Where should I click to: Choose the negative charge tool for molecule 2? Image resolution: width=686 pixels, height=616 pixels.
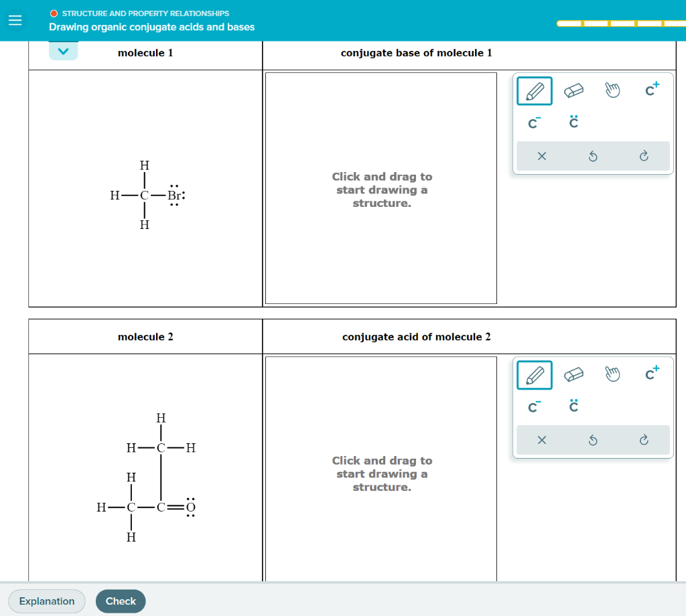534,407
